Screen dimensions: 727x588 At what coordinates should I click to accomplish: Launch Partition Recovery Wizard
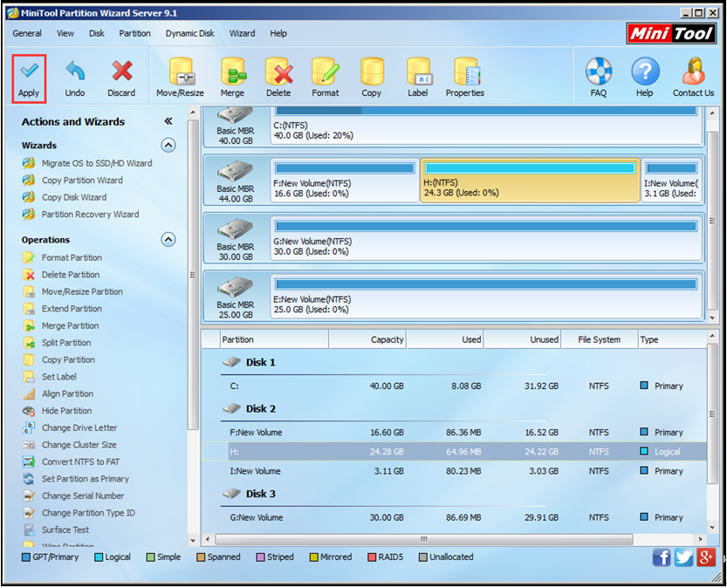[80, 215]
